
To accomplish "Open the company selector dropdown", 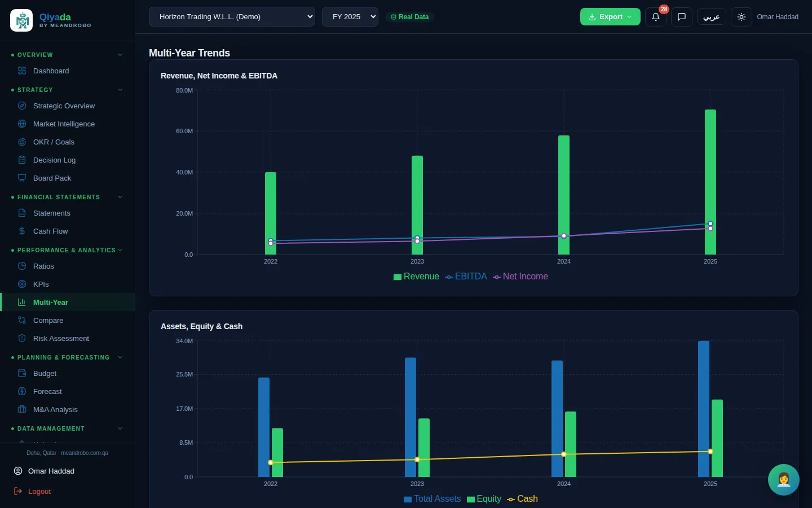I will click(232, 17).
